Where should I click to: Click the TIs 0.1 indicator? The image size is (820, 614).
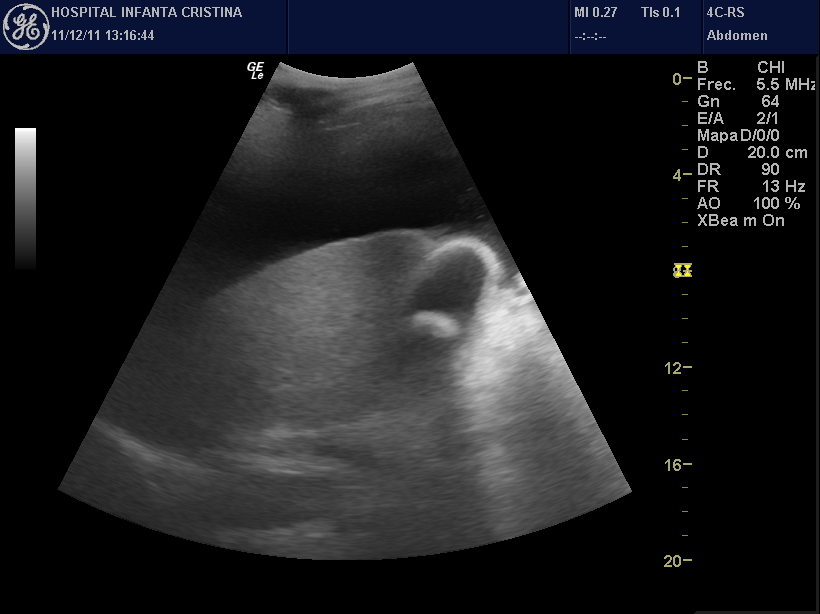coord(661,13)
